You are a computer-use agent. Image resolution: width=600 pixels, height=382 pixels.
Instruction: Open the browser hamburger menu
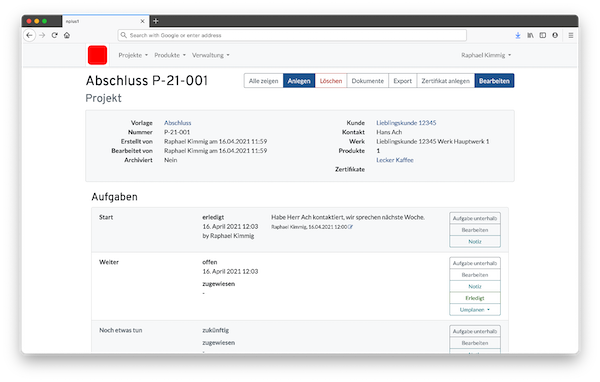(571, 35)
